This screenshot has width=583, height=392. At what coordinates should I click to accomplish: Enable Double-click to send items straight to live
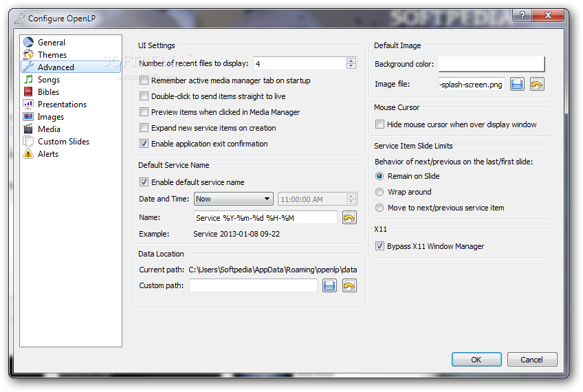tap(144, 96)
